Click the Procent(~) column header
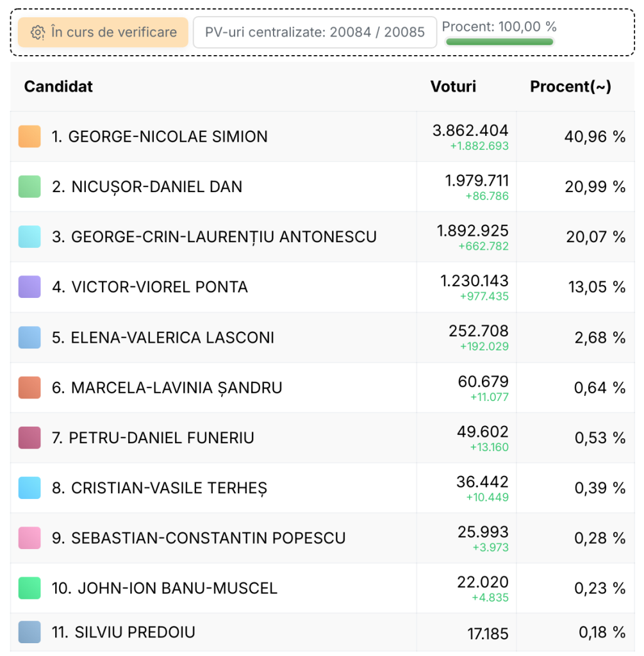The image size is (644, 656). point(571,86)
